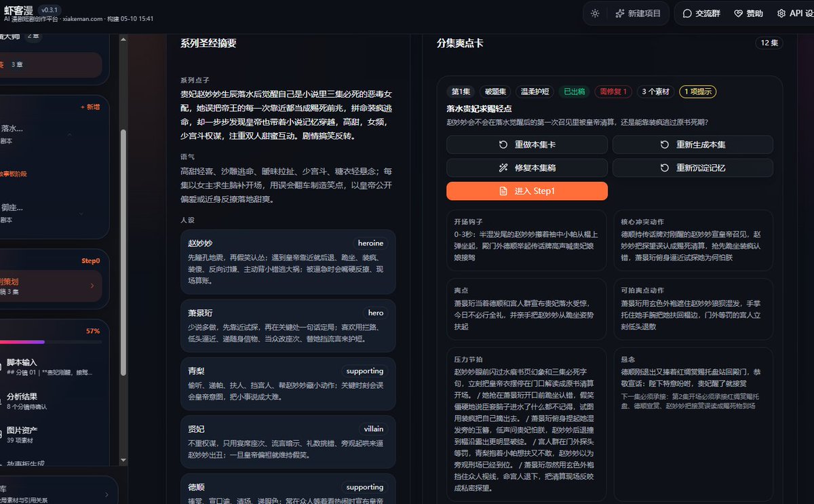The width and height of the screenshot is (814, 504).
Task: Select the 德顺 character card name
Action: [196, 487]
